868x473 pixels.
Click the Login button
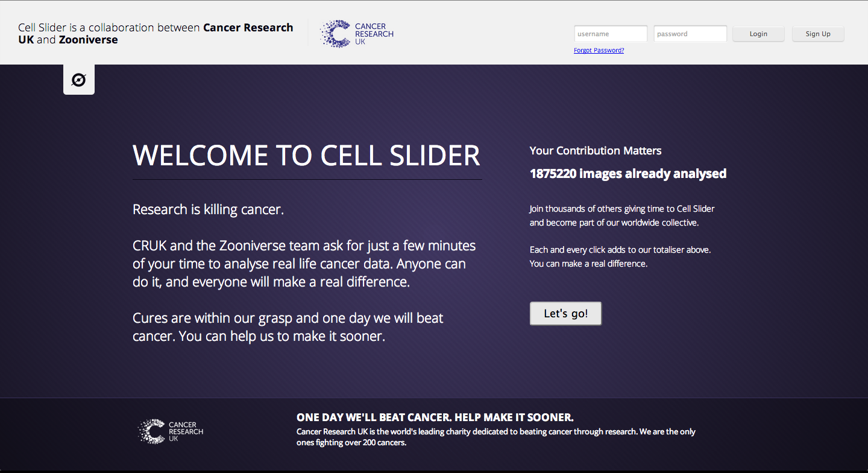pos(758,34)
